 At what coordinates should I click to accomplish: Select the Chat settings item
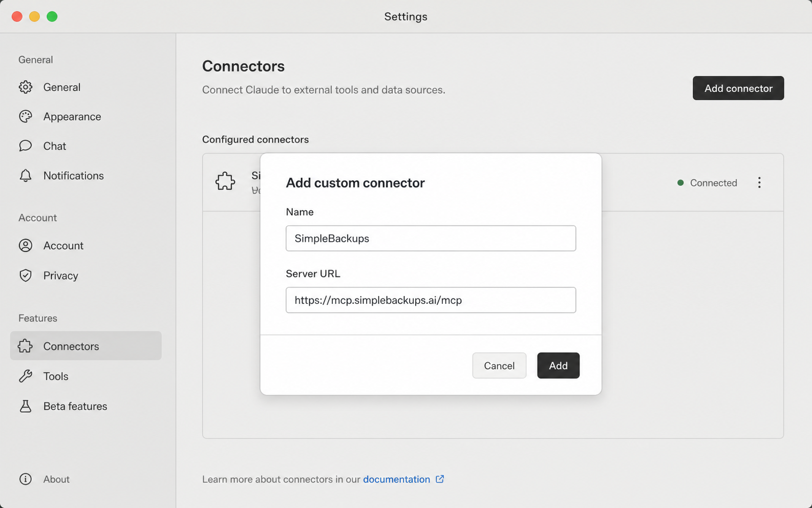coord(86,146)
